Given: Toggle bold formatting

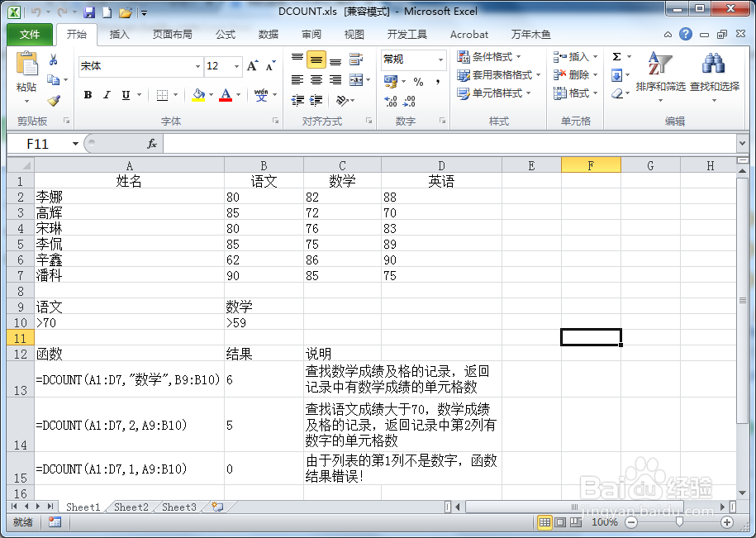Looking at the screenshot, I should [x=88, y=94].
